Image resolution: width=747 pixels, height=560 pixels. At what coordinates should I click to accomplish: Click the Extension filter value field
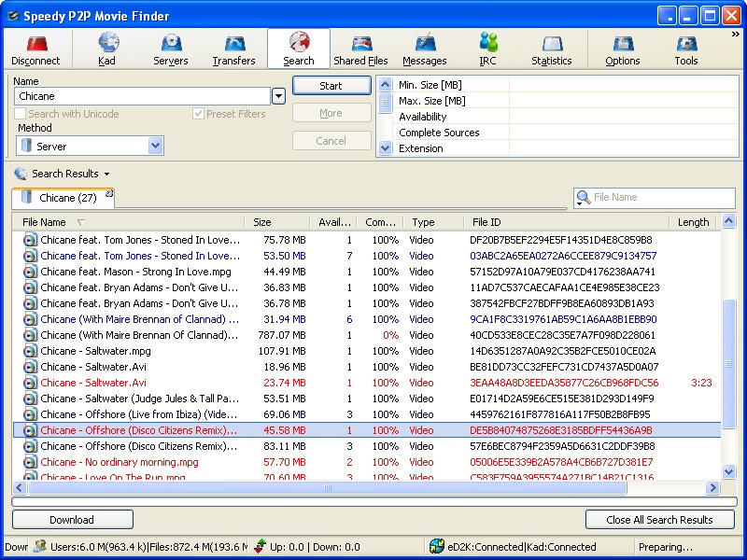pyautogui.click(x=623, y=148)
